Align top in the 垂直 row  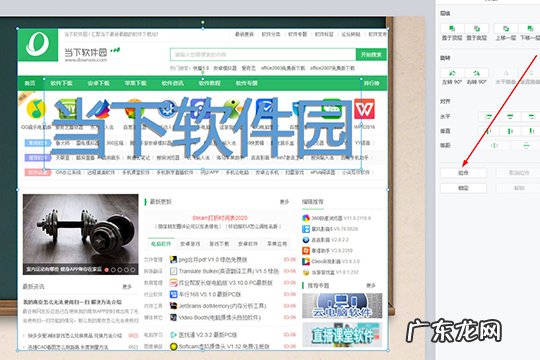coord(488,131)
